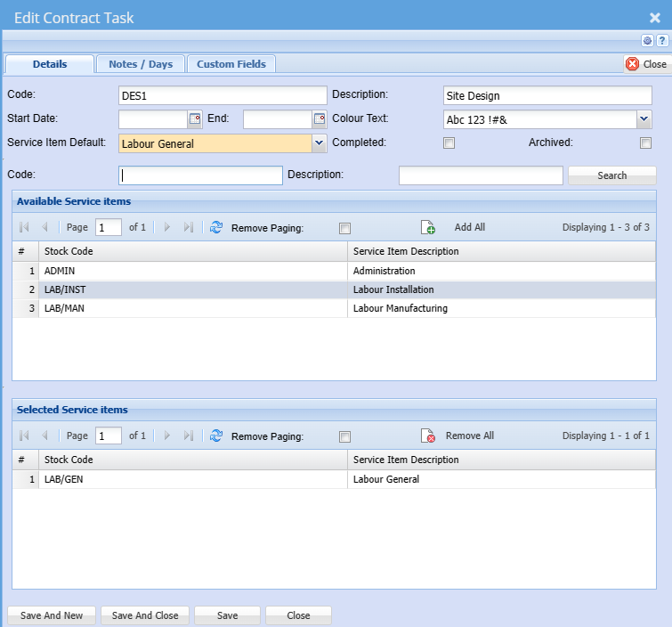Open the Custom Fields tab
Image resolution: width=672 pixels, height=627 pixels.
point(232,64)
